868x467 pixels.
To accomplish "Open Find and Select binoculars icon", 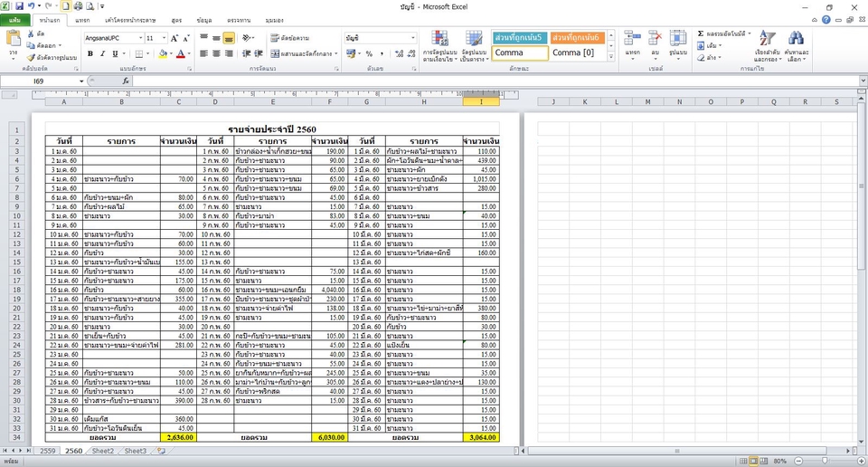I will pyautogui.click(x=796, y=38).
